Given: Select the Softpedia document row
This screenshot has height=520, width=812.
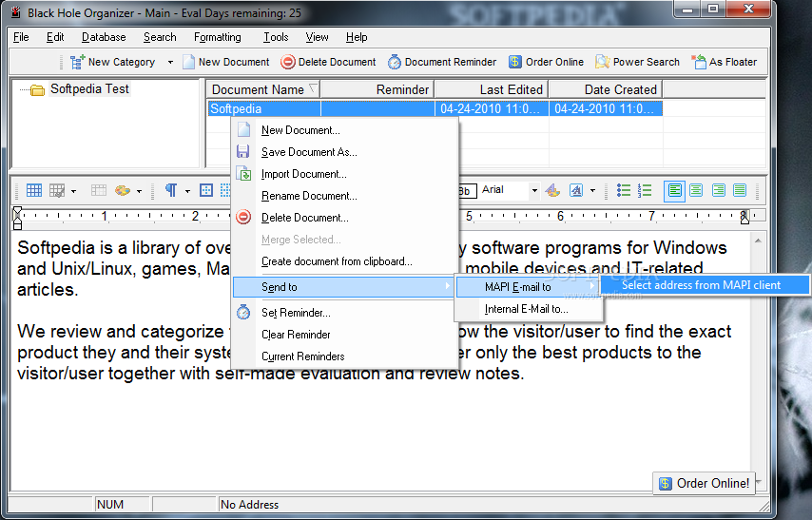Looking at the screenshot, I should (x=435, y=108).
